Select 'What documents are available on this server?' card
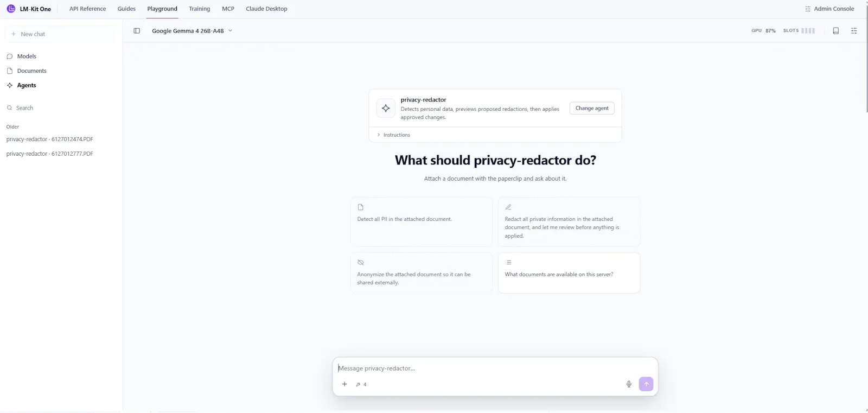Viewport: 868px width, 413px height. (569, 273)
